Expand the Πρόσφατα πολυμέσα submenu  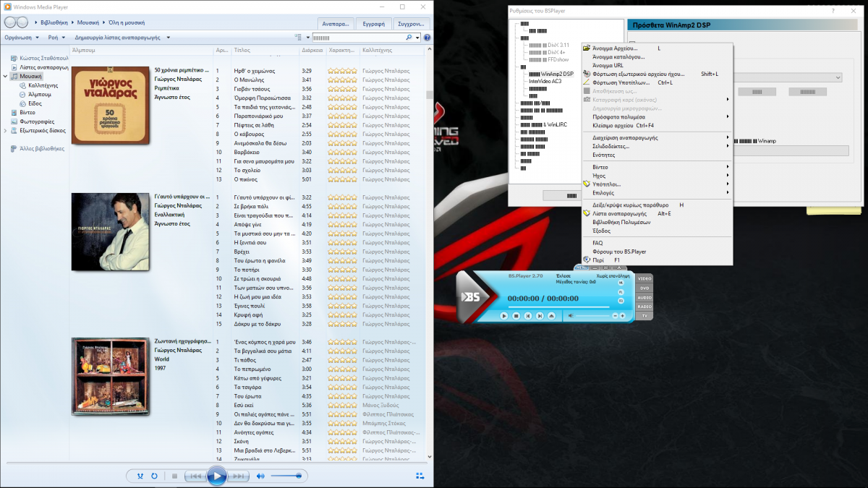[658, 116]
